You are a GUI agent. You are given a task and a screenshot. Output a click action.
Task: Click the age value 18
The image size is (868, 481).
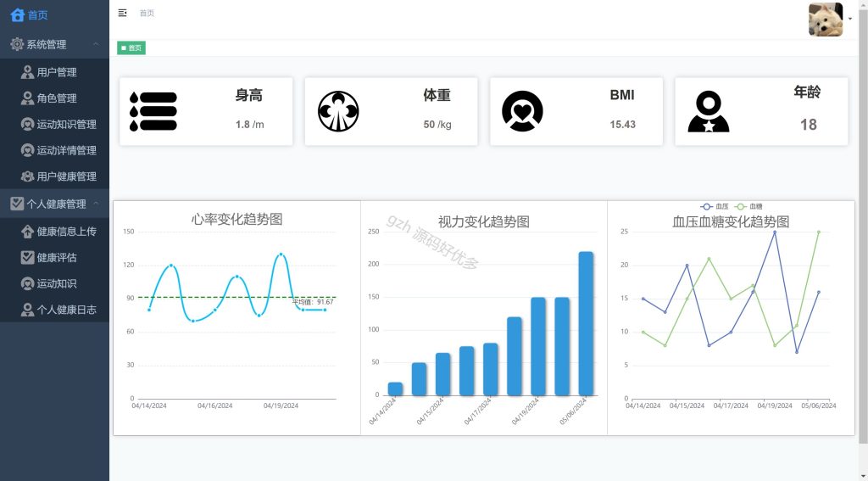(x=808, y=125)
